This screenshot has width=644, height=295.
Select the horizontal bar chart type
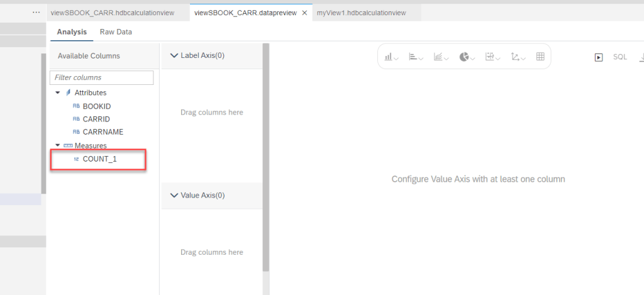(416, 57)
